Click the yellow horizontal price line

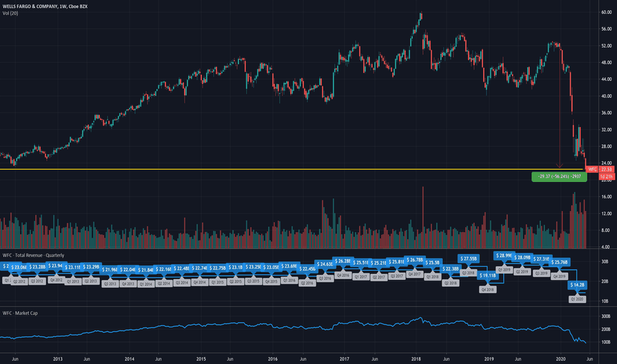point(291,169)
